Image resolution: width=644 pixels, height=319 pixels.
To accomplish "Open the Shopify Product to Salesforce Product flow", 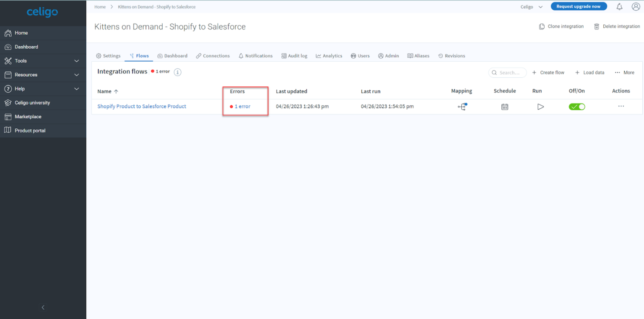I will [141, 106].
